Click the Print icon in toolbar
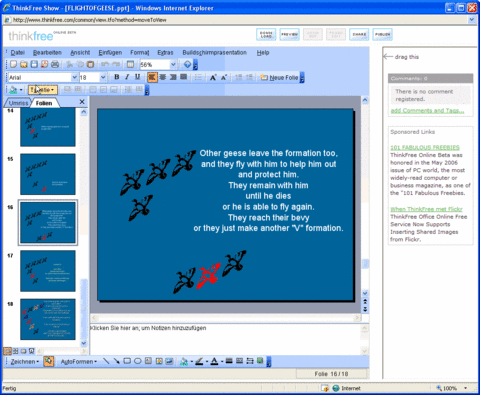This screenshot has height=395, width=480. tap(55, 64)
